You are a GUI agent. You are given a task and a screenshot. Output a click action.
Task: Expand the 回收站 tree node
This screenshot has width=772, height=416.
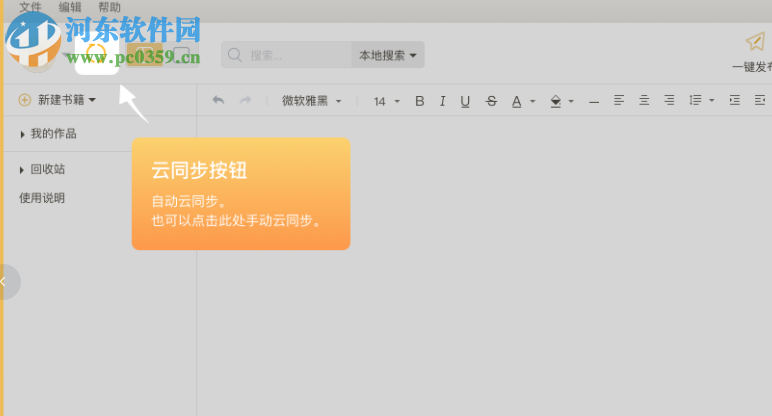pyautogui.click(x=21, y=170)
